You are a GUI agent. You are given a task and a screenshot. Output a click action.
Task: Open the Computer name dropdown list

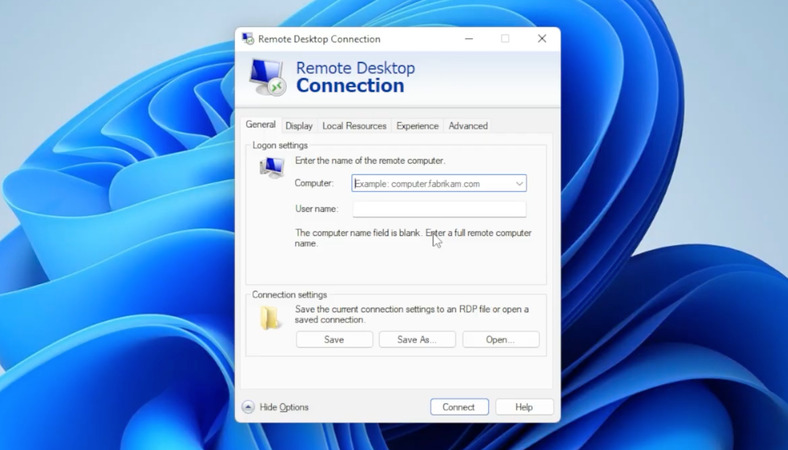[519, 184]
